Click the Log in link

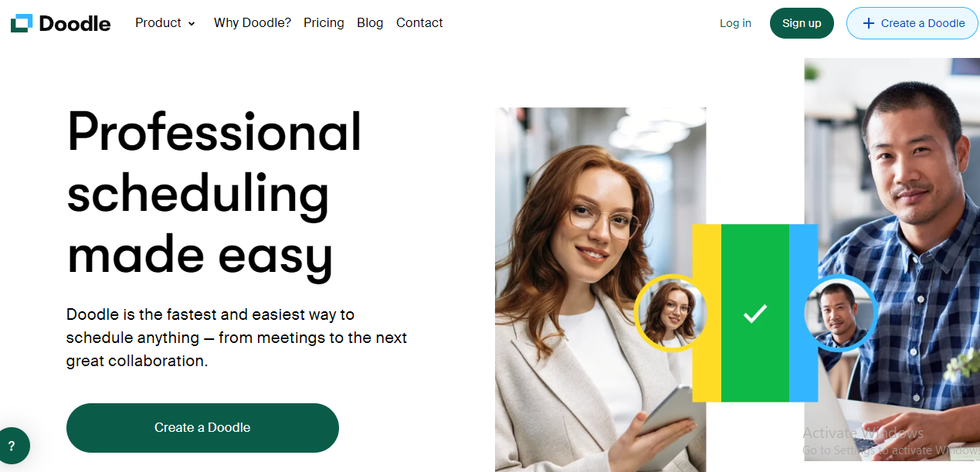click(735, 23)
